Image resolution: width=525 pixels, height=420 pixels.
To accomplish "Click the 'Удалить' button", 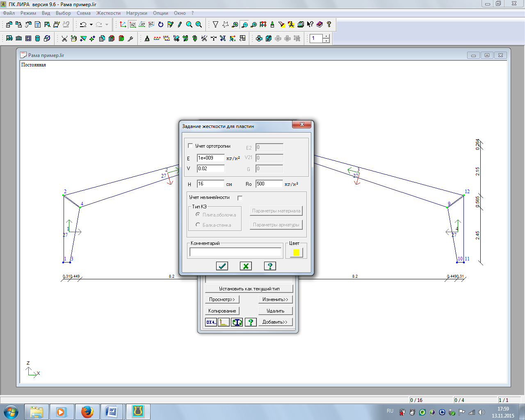I will (x=276, y=311).
